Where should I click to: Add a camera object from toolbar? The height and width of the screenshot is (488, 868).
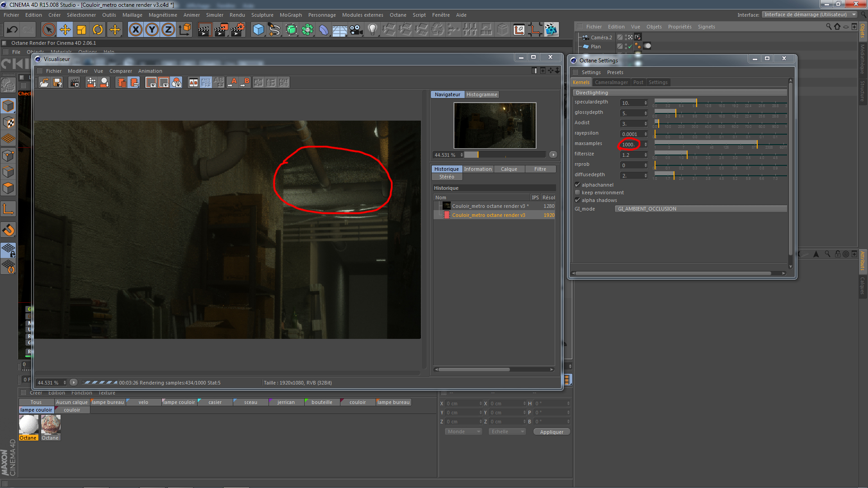tap(356, 30)
